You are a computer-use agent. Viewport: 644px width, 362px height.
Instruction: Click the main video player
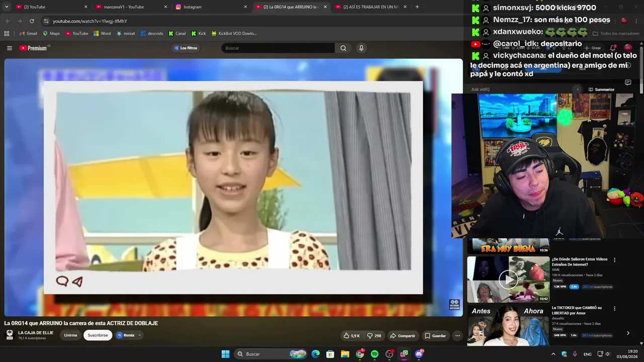tap(233, 188)
